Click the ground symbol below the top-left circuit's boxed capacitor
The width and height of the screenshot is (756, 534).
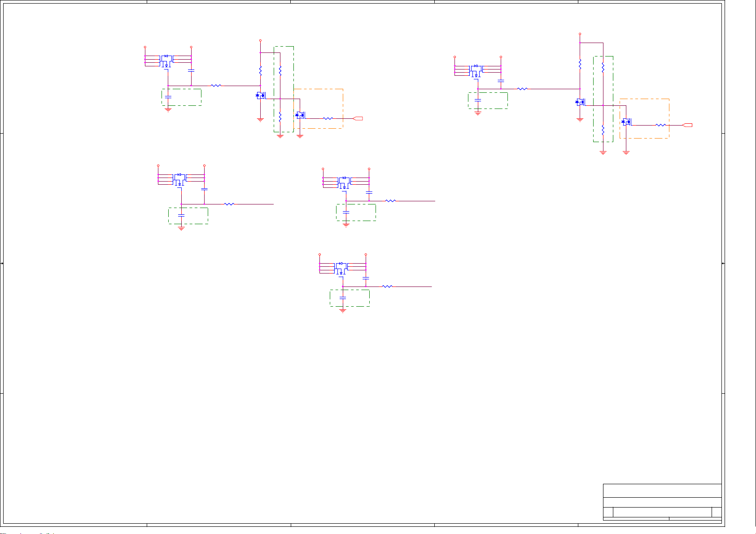click(x=168, y=109)
